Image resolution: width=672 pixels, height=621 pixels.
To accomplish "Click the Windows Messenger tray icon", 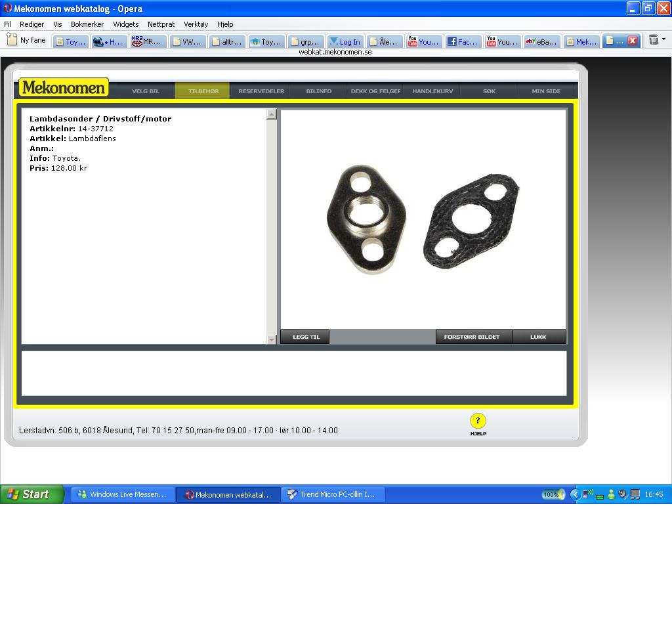I will (x=611, y=494).
